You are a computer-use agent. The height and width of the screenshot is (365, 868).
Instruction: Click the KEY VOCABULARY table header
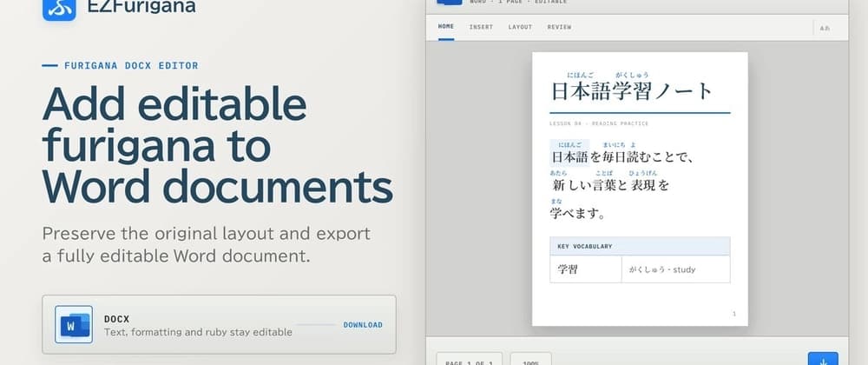tap(640, 246)
